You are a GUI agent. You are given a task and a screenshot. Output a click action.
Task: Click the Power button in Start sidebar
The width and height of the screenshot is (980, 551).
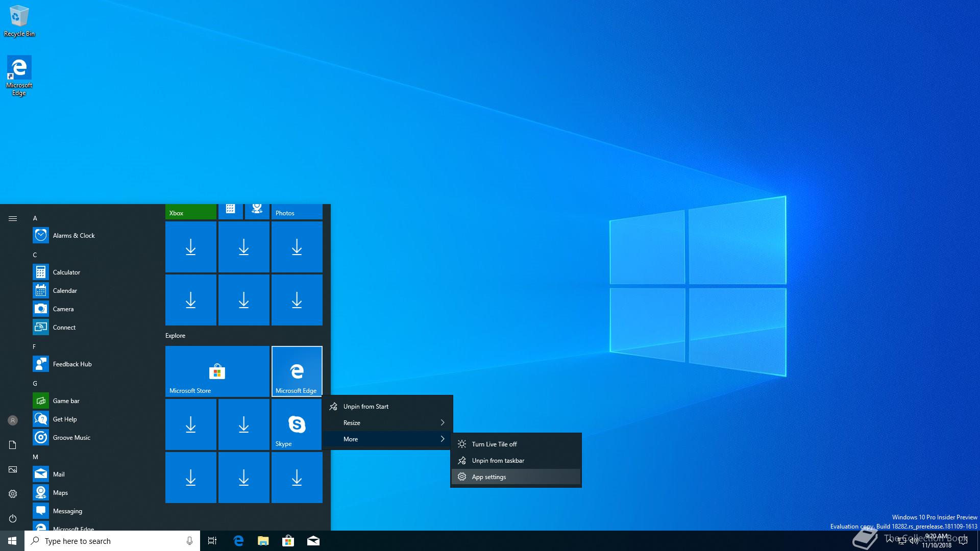point(13,518)
